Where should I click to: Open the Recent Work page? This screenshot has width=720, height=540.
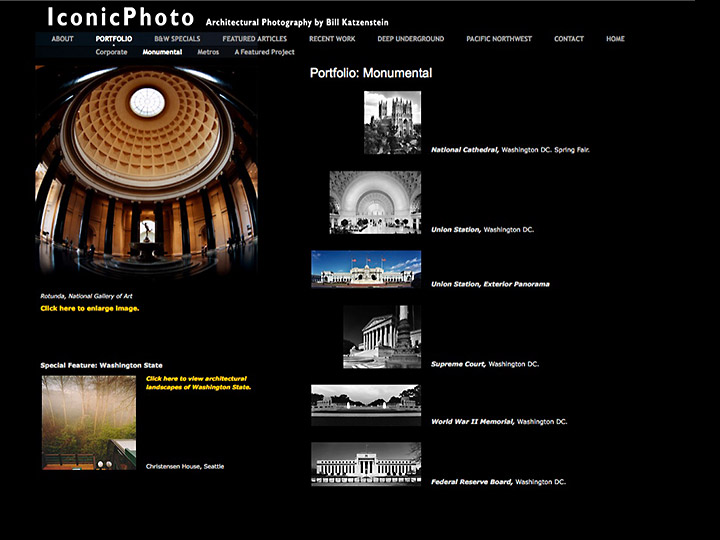tap(332, 39)
